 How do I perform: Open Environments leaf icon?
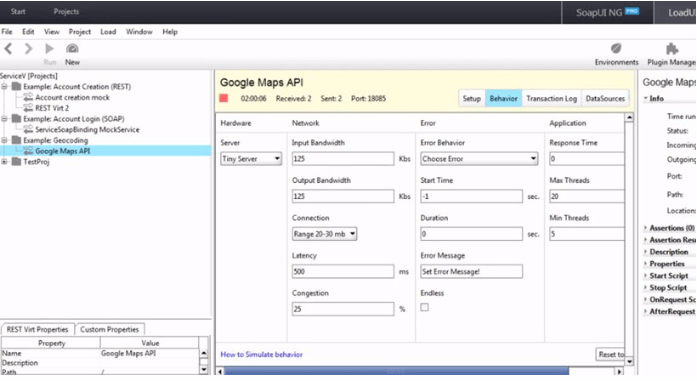[x=616, y=48]
